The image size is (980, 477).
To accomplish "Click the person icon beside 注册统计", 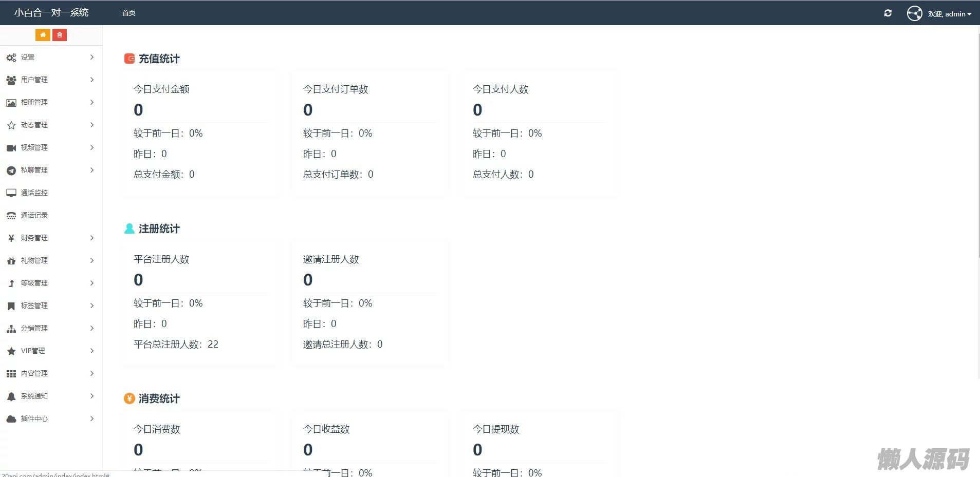I will (x=130, y=228).
